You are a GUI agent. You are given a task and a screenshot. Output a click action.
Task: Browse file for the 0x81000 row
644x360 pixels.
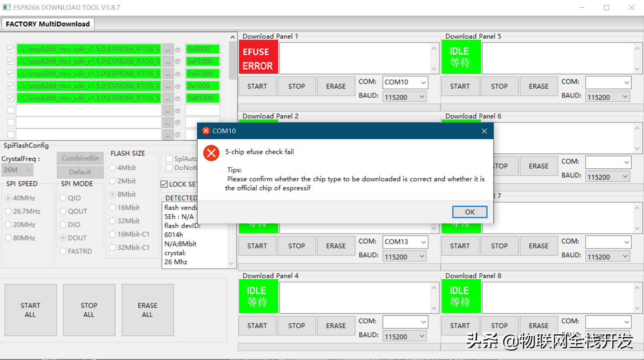(x=168, y=99)
